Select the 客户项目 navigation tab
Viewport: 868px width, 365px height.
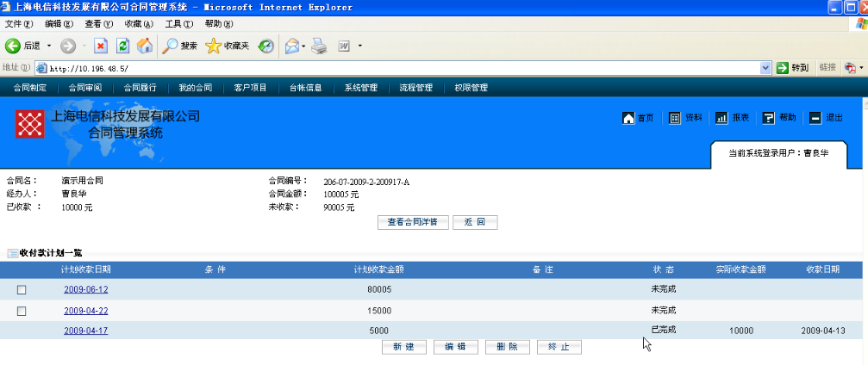[250, 88]
